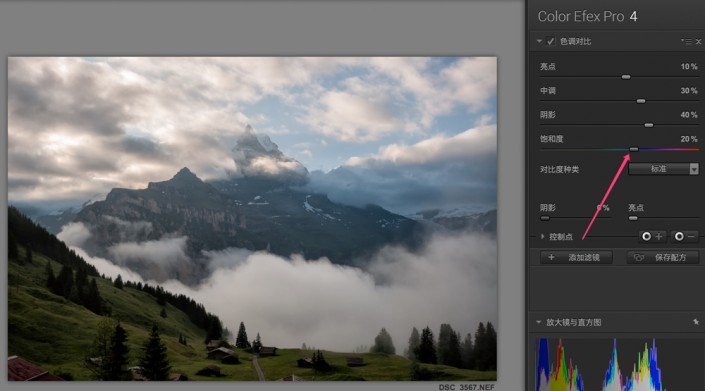Remove the 色调对比 filter with the X icon
Viewport: 705px width, 391px height.
pos(698,41)
